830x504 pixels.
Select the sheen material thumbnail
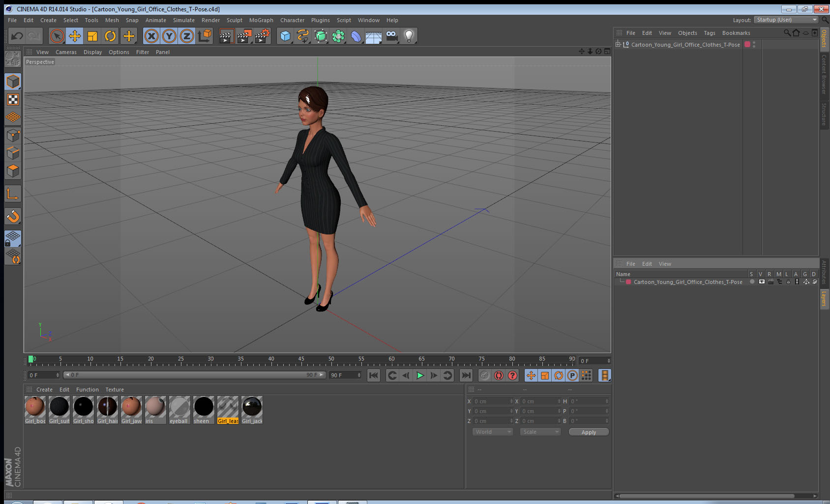tap(204, 410)
